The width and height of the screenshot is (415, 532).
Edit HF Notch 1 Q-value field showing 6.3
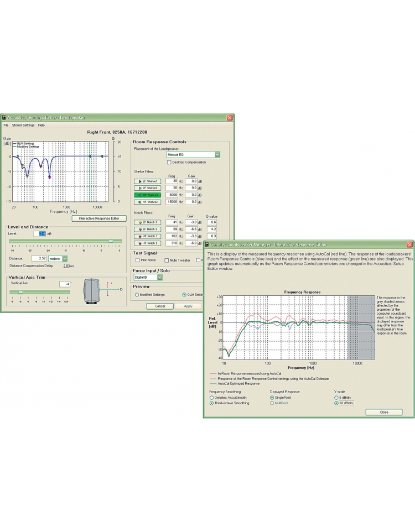pyautogui.click(x=212, y=236)
